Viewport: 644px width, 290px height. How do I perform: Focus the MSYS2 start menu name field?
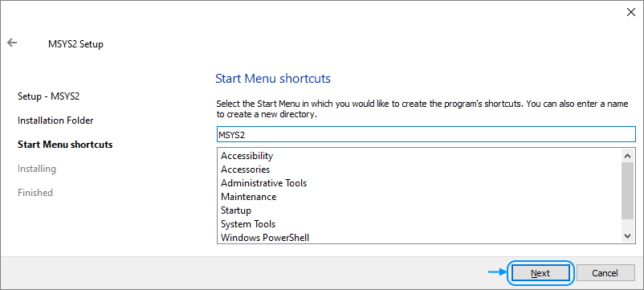(x=426, y=134)
